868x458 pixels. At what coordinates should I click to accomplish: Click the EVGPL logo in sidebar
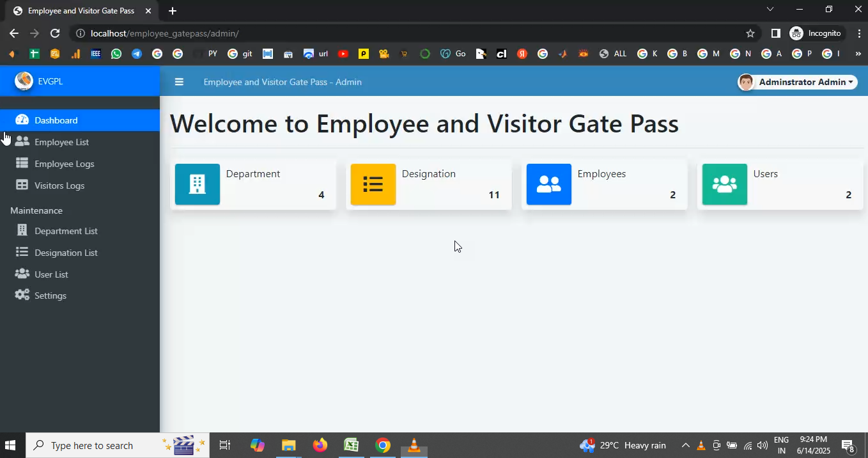point(24,81)
